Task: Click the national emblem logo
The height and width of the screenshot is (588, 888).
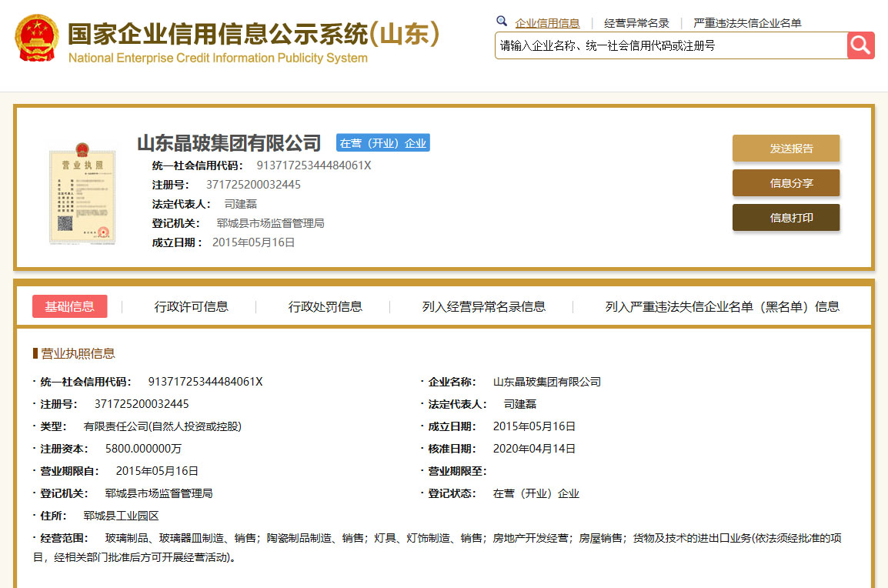Action: (x=36, y=38)
